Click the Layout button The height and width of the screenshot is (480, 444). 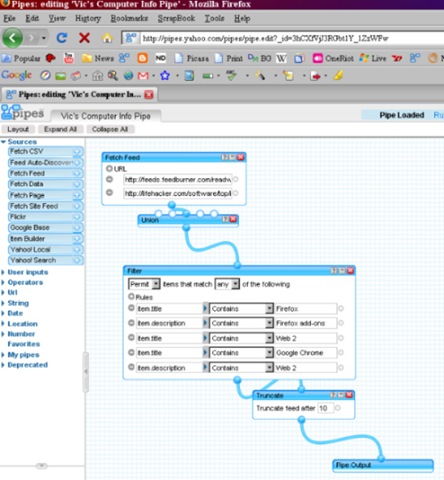coord(18,129)
